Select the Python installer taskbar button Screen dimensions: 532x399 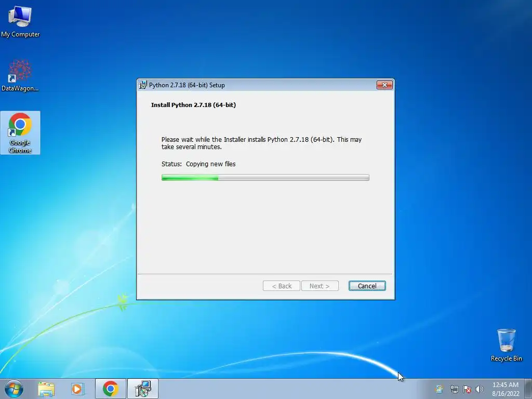click(x=143, y=389)
